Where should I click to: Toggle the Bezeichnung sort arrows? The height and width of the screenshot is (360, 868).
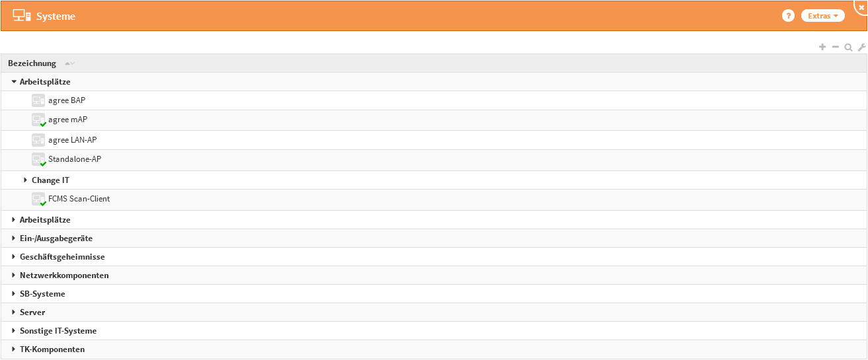69,63
